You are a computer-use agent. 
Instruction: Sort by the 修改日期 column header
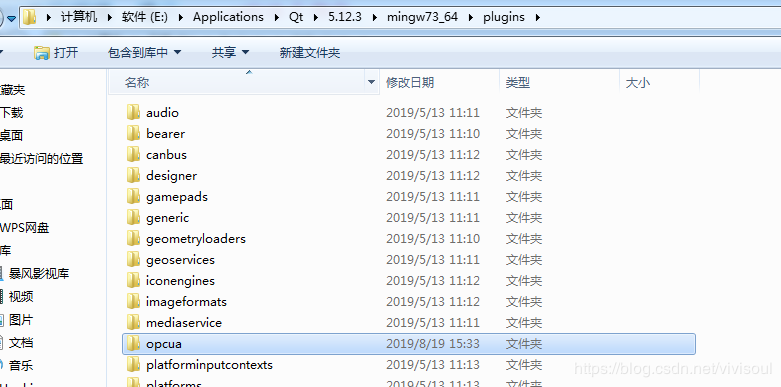(439, 82)
